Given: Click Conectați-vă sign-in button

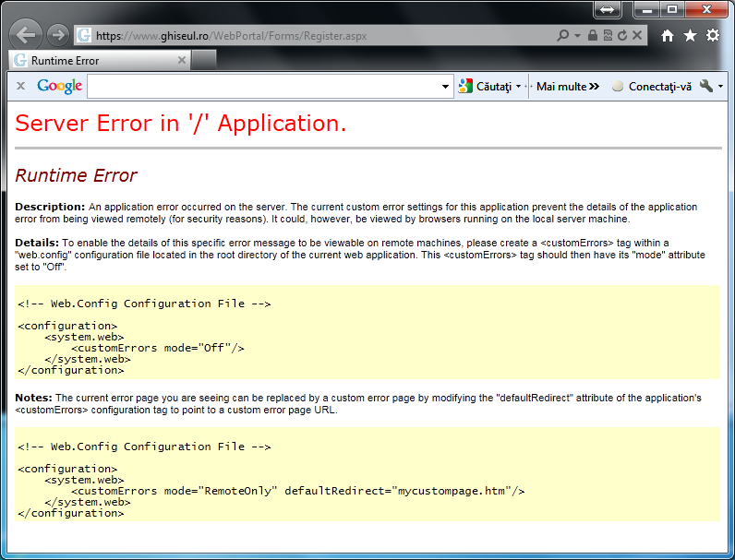Looking at the screenshot, I should point(651,86).
